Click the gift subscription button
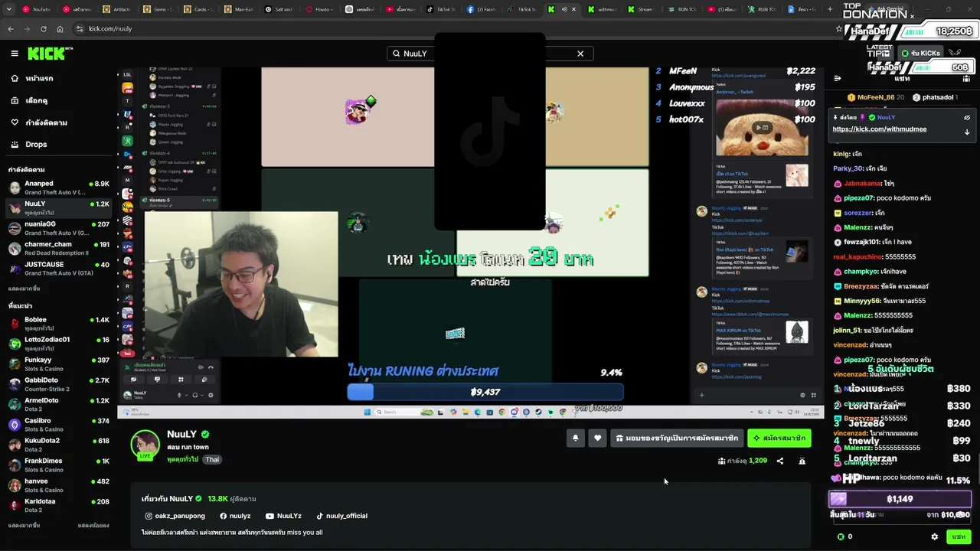Screen dimensions: 980x551 [x=677, y=438]
